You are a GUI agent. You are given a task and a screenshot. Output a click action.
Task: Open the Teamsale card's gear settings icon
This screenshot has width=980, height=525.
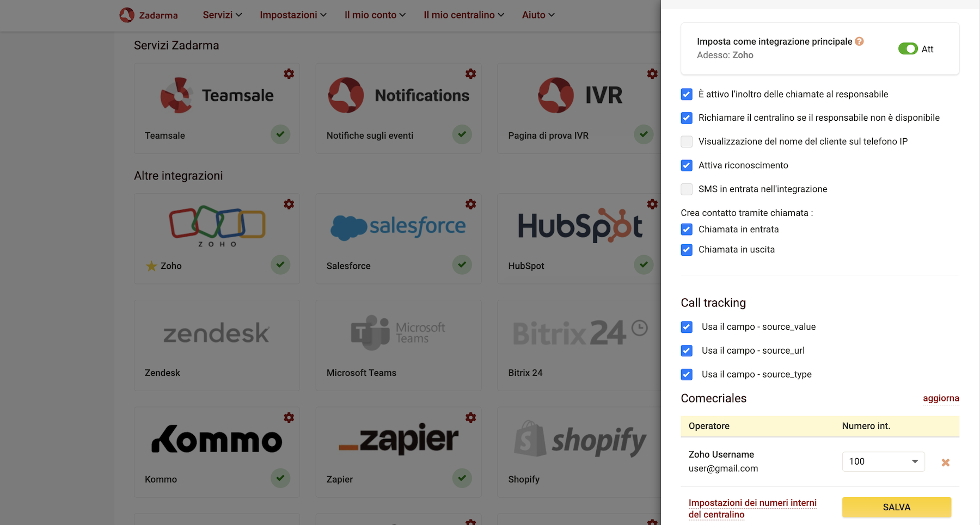pos(289,73)
